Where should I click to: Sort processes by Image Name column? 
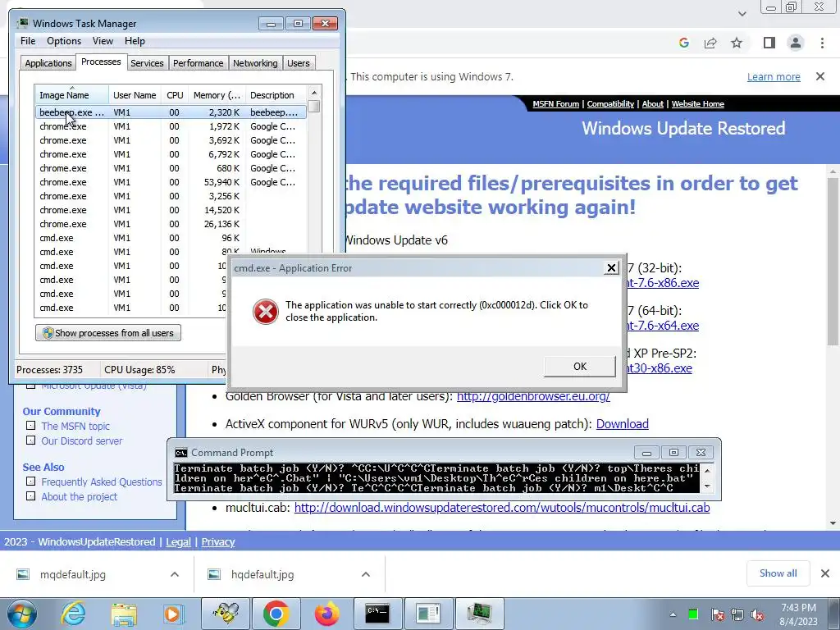tap(72, 95)
